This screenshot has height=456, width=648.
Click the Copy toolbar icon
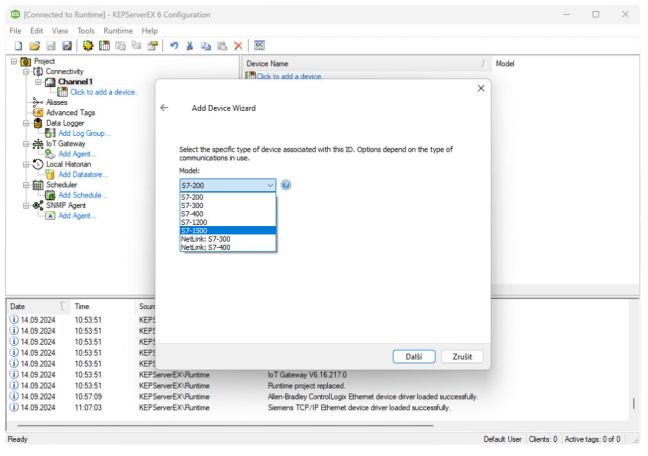[206, 46]
